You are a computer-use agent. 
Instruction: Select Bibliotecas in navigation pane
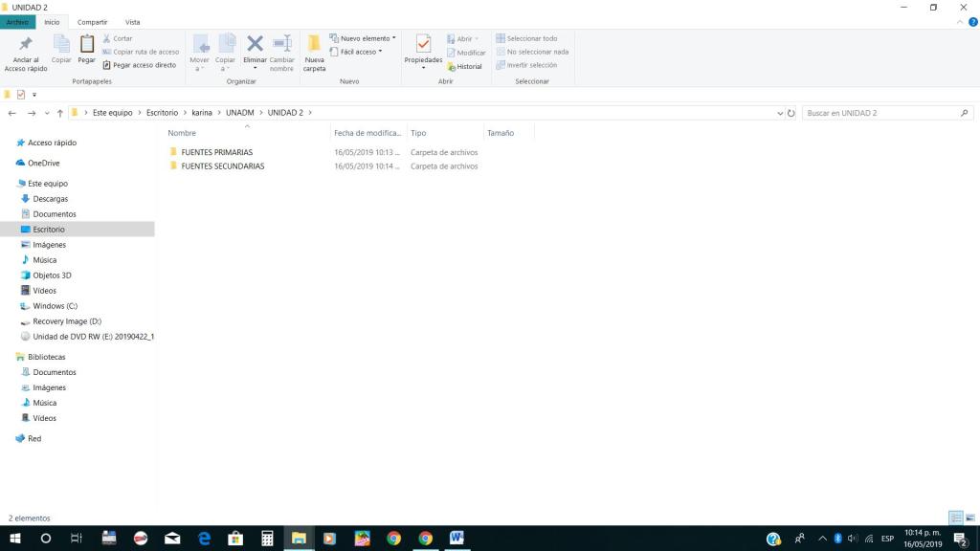[46, 357]
